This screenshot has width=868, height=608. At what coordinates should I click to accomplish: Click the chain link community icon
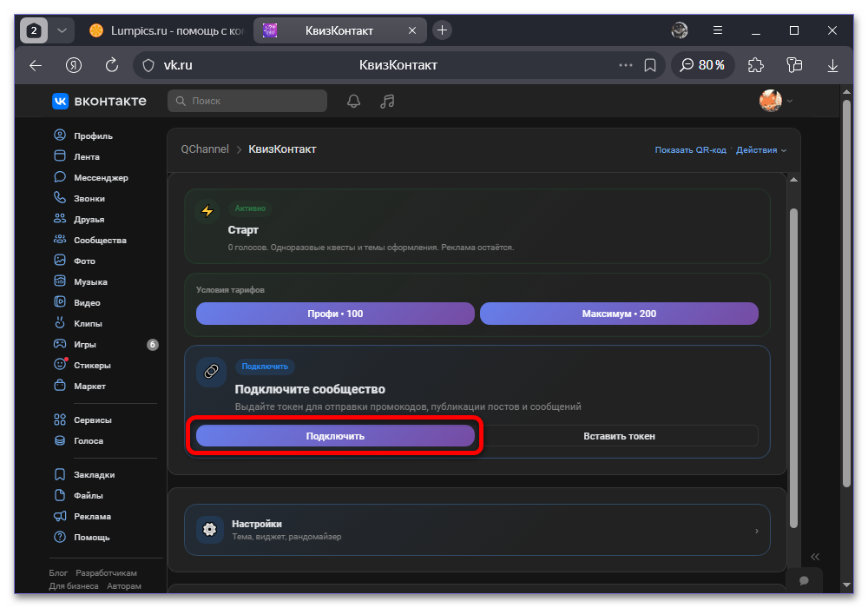[211, 372]
